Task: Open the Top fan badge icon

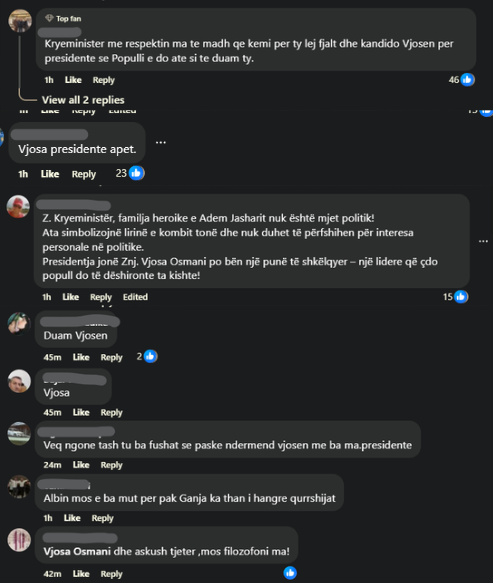Action: [49, 18]
